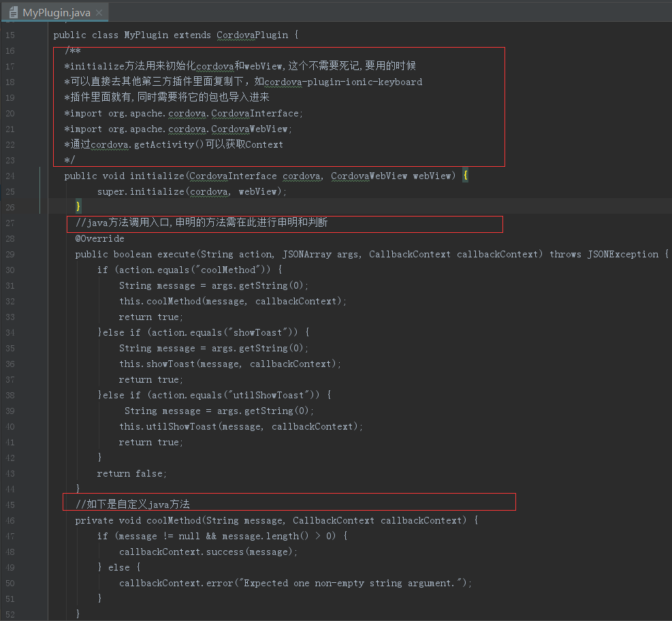
Task: Click the JSONArray args parameter
Action: coord(321,254)
